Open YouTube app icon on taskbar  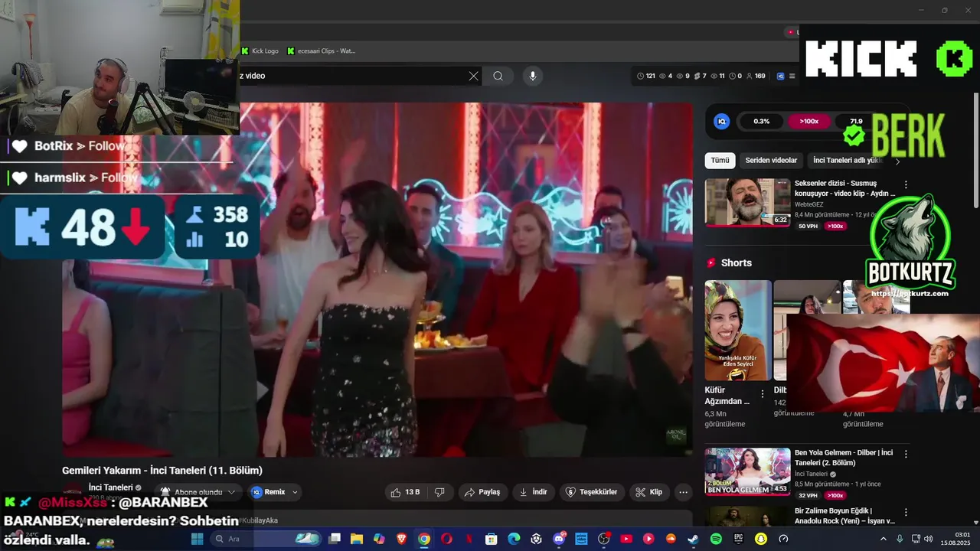coord(626,539)
